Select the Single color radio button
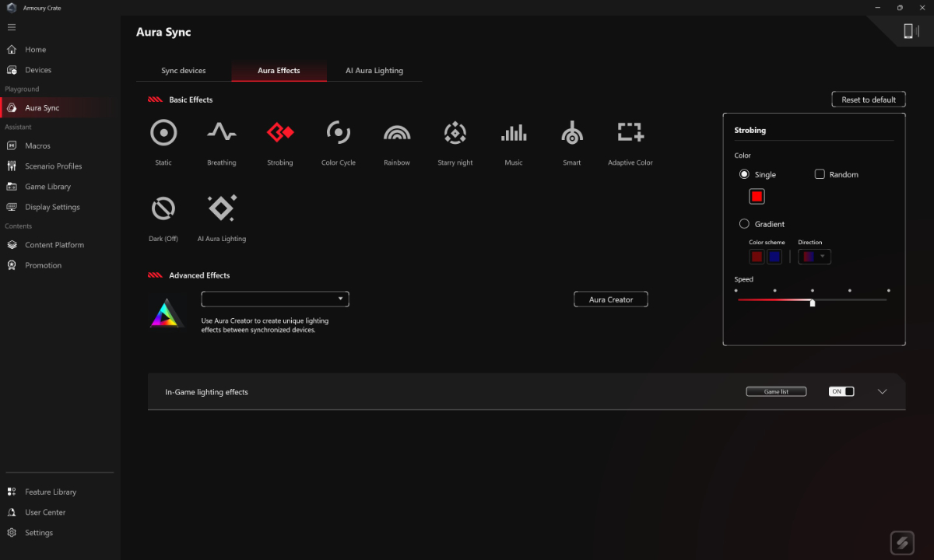This screenshot has width=934, height=560. coord(744,174)
